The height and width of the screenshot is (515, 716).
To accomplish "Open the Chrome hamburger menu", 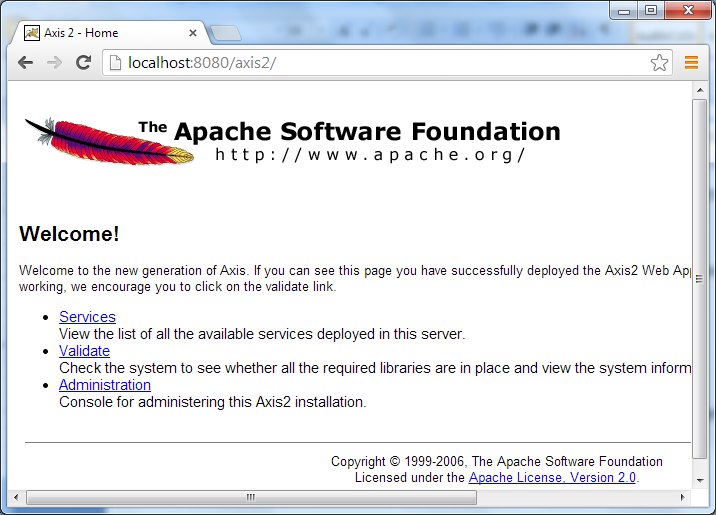I will click(691, 63).
